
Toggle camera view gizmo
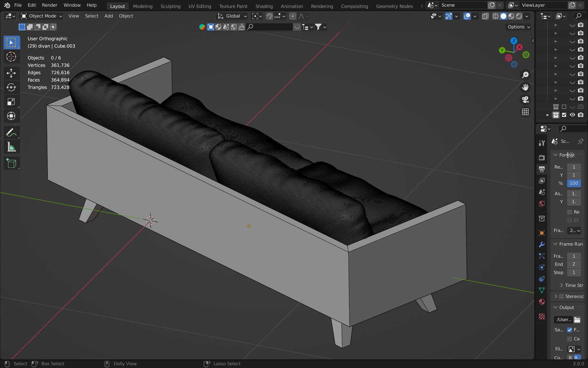[525, 99]
